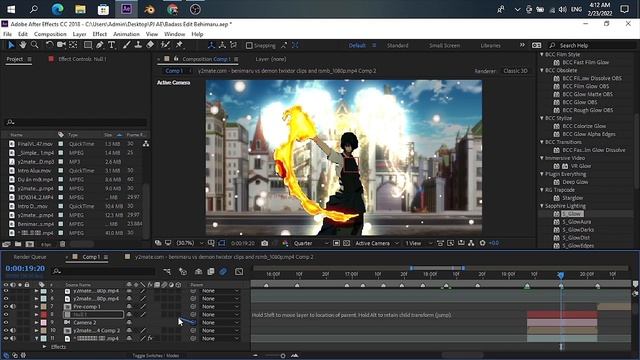
Task: Switch to the Libraries workspace
Action: click(490, 46)
